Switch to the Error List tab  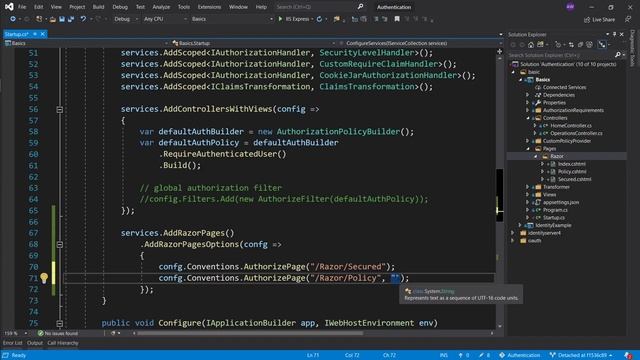[13, 343]
